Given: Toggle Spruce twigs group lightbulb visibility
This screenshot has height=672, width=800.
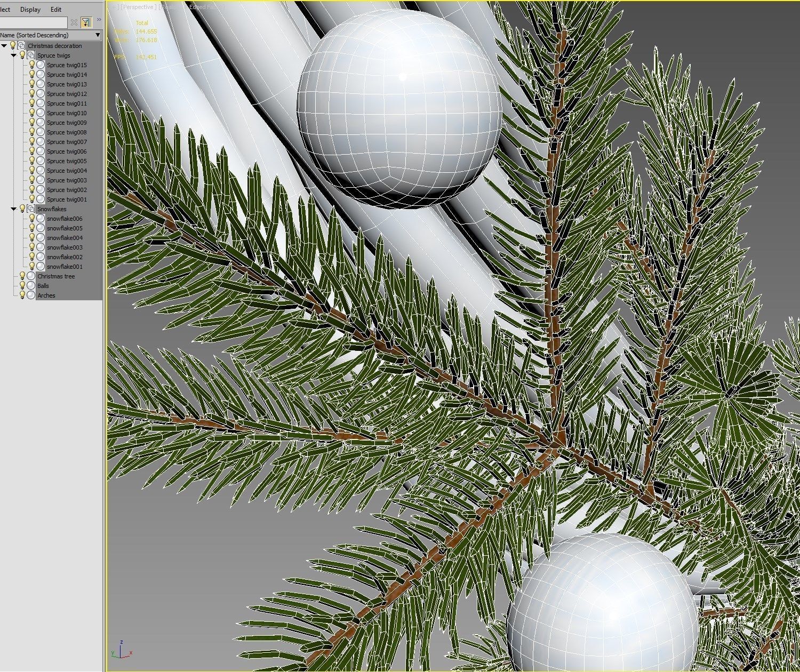Looking at the screenshot, I should click(22, 55).
